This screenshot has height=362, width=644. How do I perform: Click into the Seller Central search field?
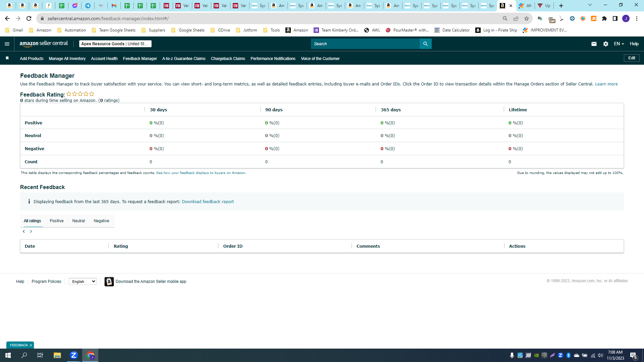point(365,44)
